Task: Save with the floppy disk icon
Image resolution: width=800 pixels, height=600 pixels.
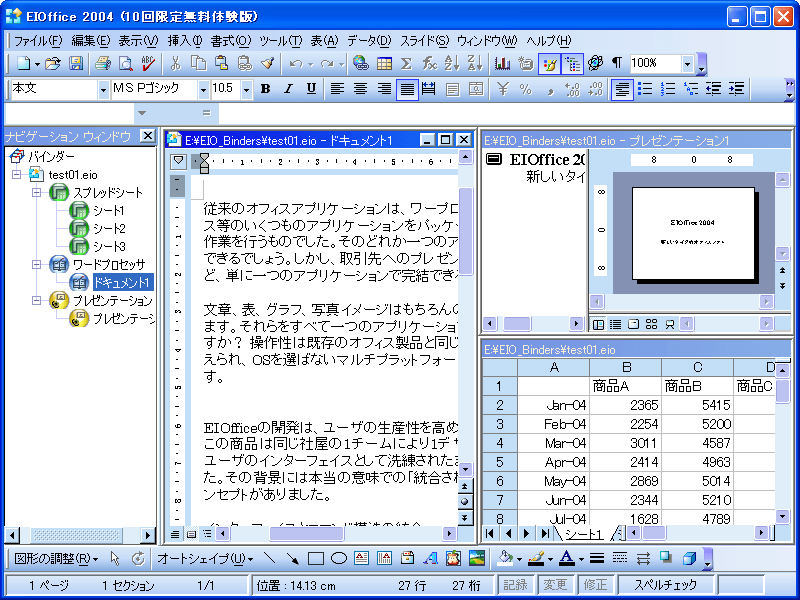Action: pyautogui.click(x=76, y=63)
